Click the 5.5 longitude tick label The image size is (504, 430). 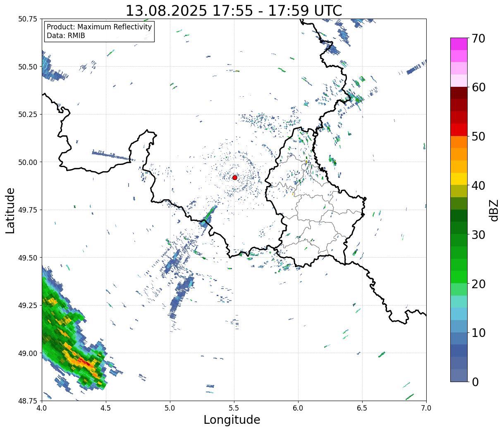234,408
